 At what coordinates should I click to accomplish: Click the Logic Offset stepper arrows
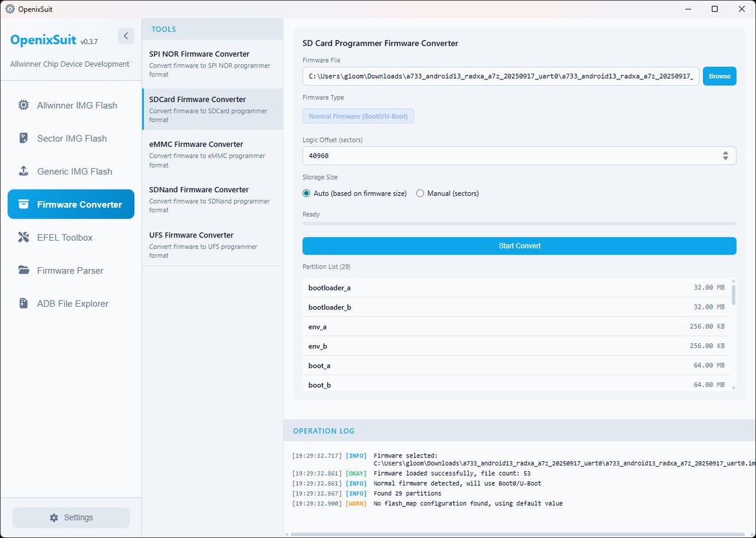pyautogui.click(x=725, y=156)
